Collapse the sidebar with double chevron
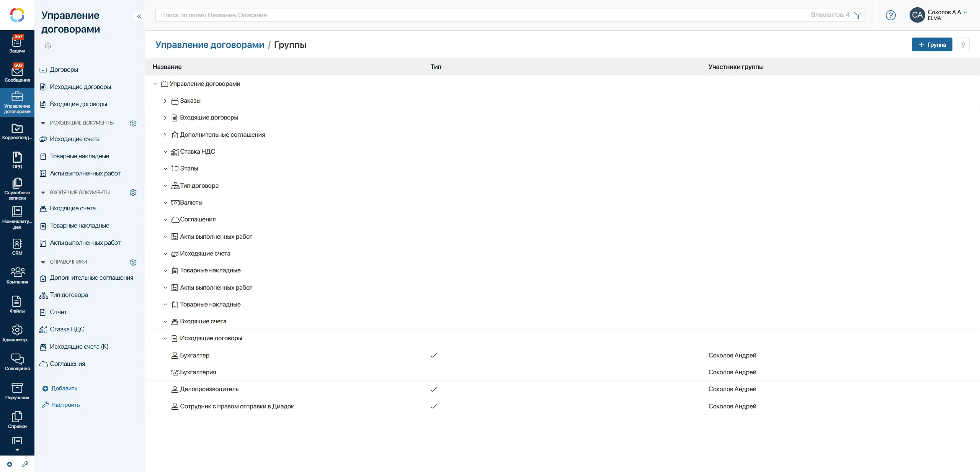Screen dimensions: 980x472 click(139, 16)
